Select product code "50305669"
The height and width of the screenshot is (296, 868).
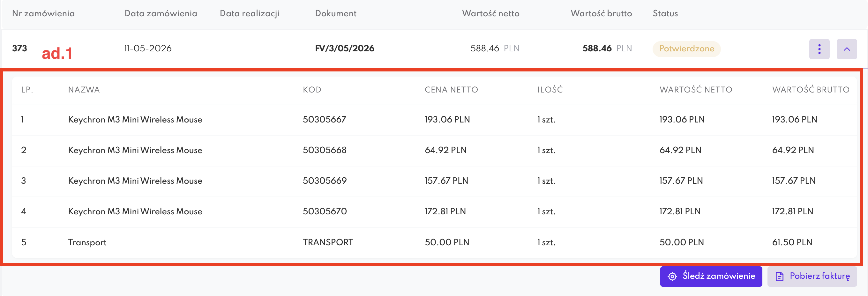click(x=325, y=181)
